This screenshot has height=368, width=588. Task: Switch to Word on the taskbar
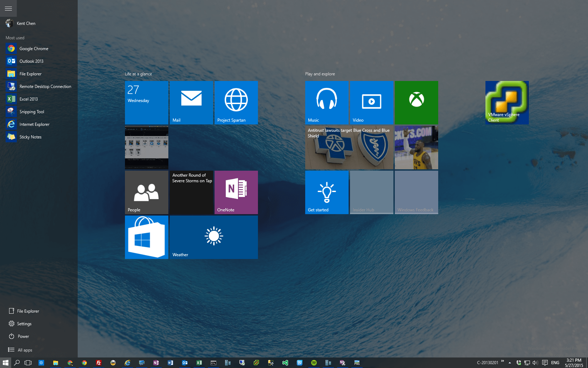[170, 363]
